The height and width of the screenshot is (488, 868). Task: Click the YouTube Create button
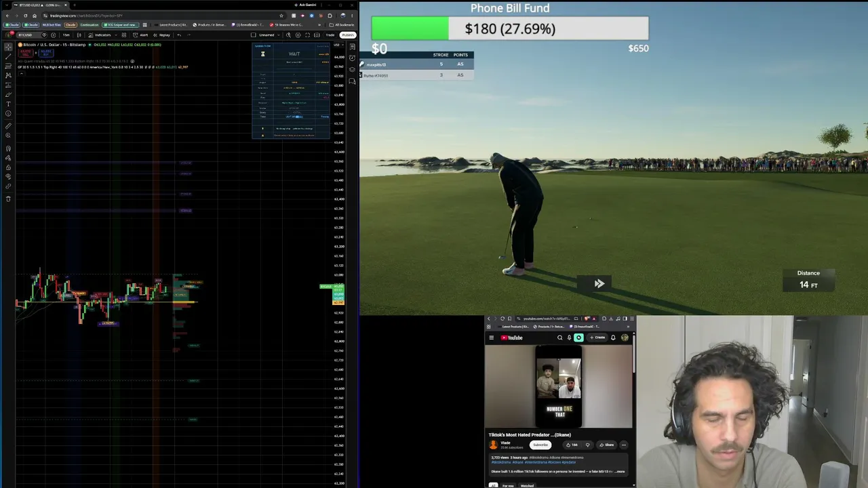point(597,338)
